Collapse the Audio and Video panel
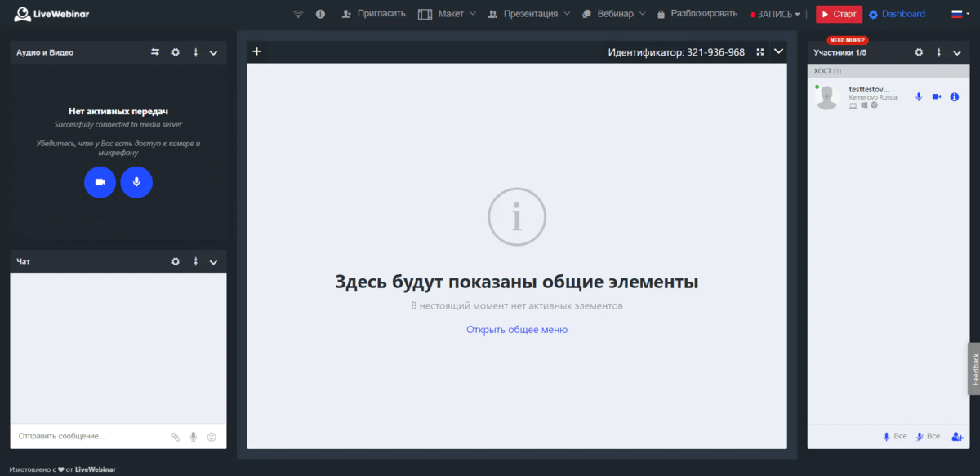The image size is (980, 476). (213, 52)
